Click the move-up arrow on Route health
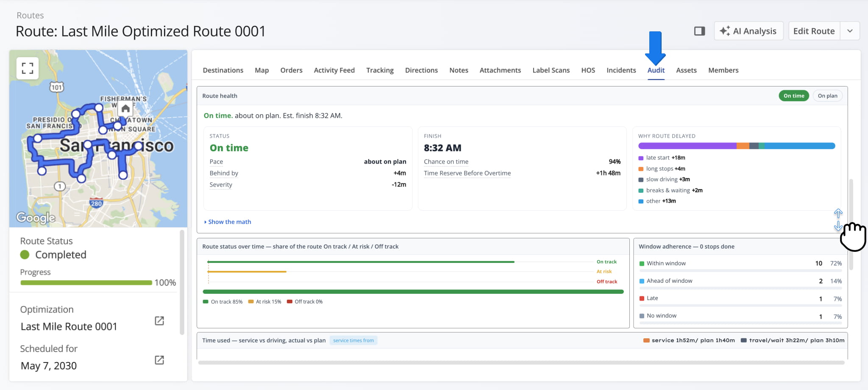 click(x=838, y=213)
